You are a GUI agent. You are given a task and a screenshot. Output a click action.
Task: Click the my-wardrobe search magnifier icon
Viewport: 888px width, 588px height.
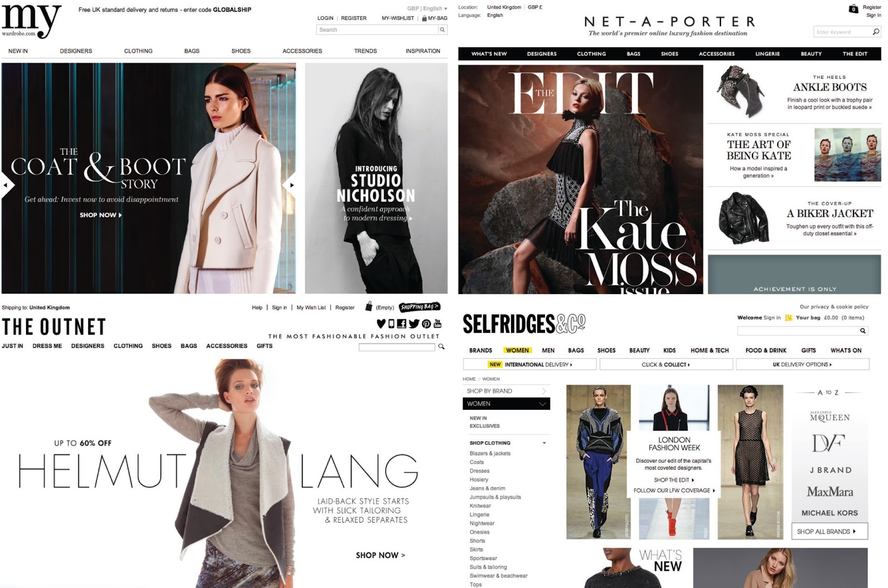click(442, 30)
